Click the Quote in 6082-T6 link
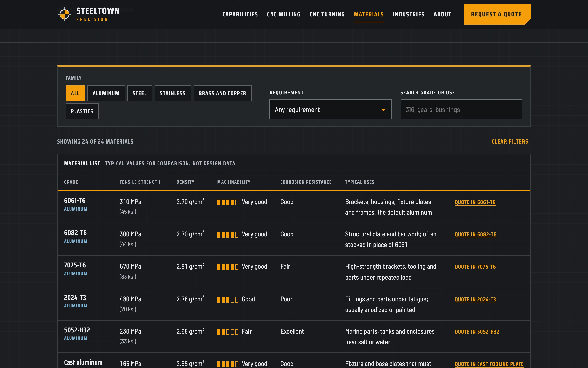588x368 pixels. 475,235
